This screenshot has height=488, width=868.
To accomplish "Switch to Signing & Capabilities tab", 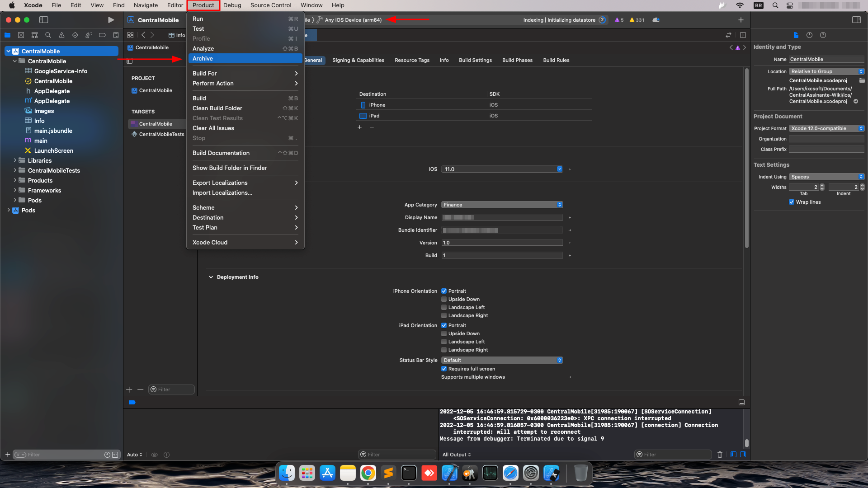I will (x=358, y=60).
